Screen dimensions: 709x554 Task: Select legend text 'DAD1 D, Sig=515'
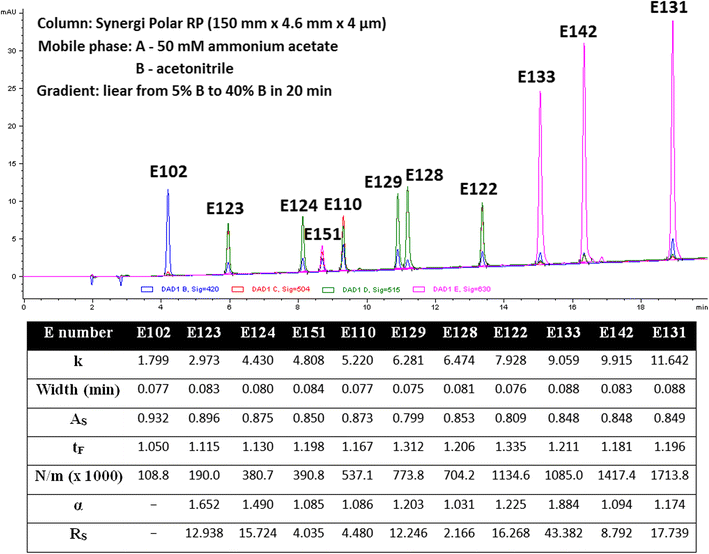(371, 289)
